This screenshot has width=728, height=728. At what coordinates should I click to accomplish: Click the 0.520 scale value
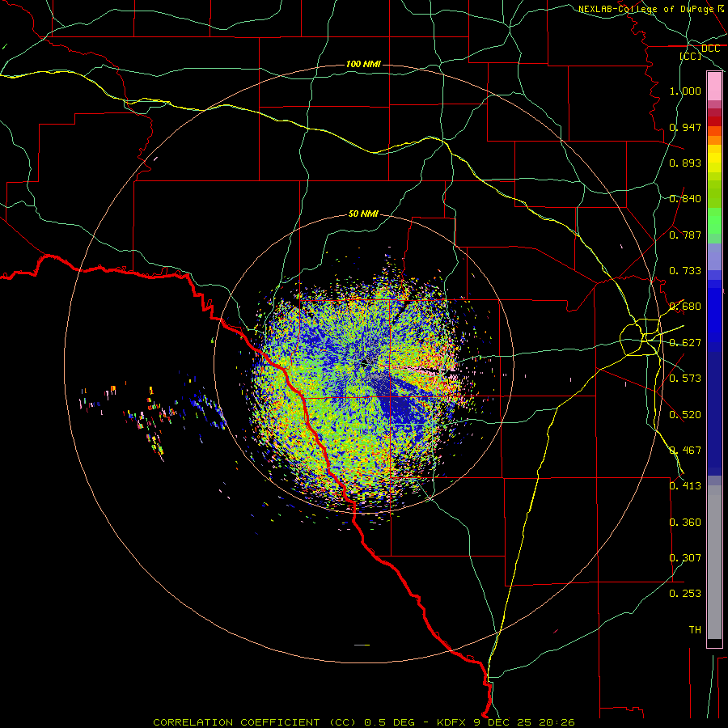pos(685,415)
